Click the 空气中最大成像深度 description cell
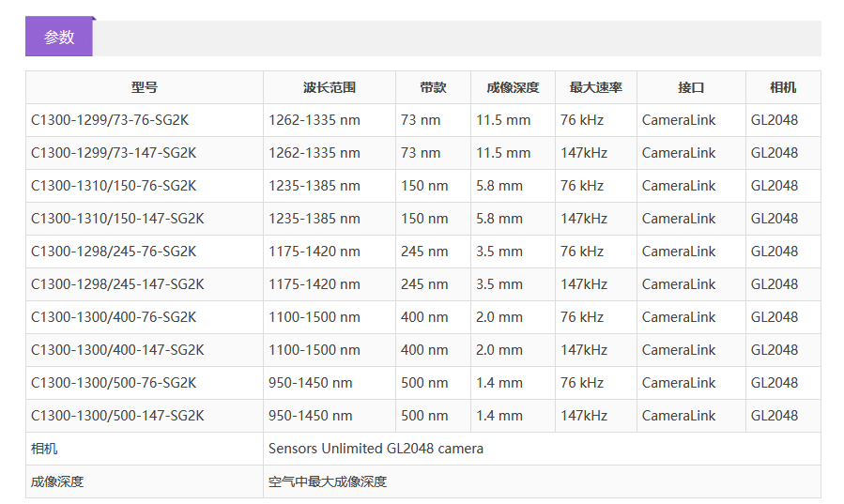 pyautogui.click(x=328, y=481)
